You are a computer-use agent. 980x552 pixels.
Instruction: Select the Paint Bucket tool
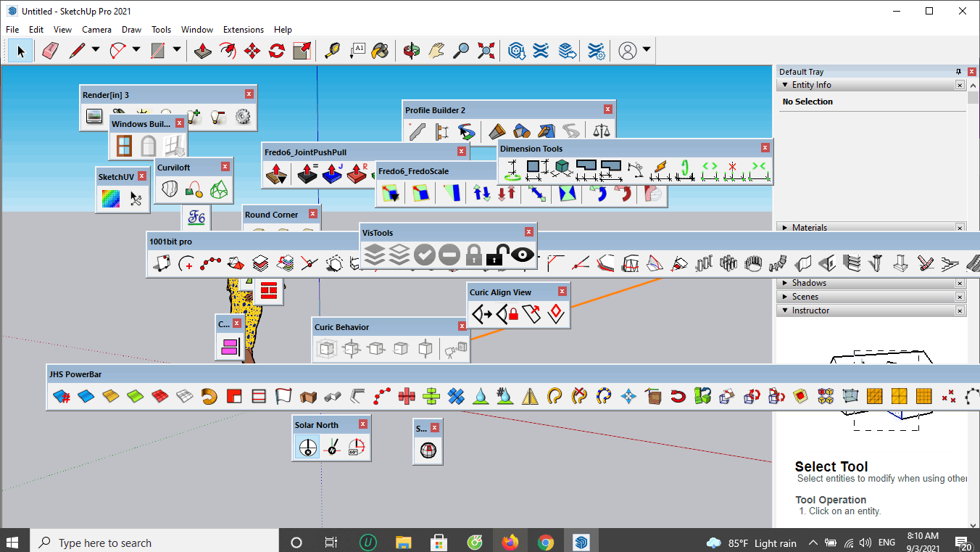380,51
